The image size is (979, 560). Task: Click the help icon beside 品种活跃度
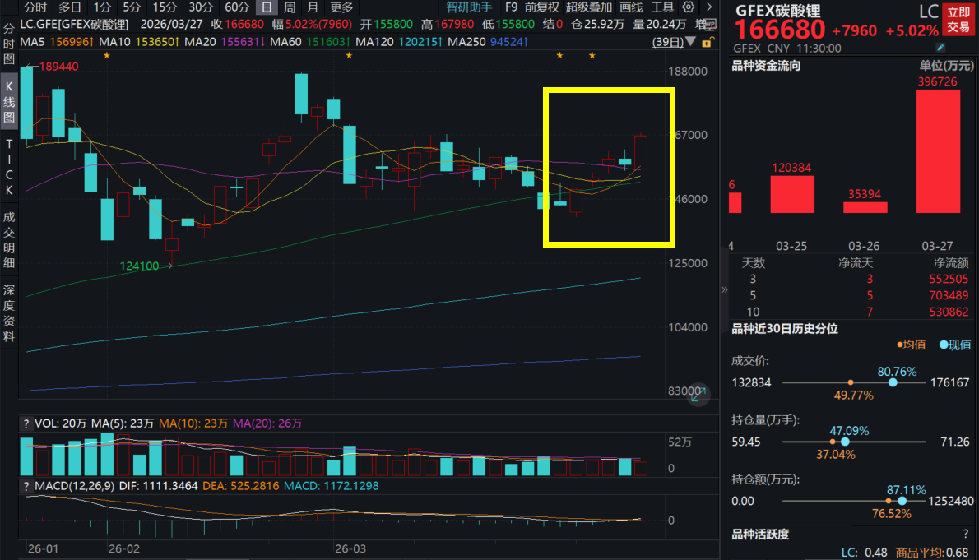[x=966, y=535]
